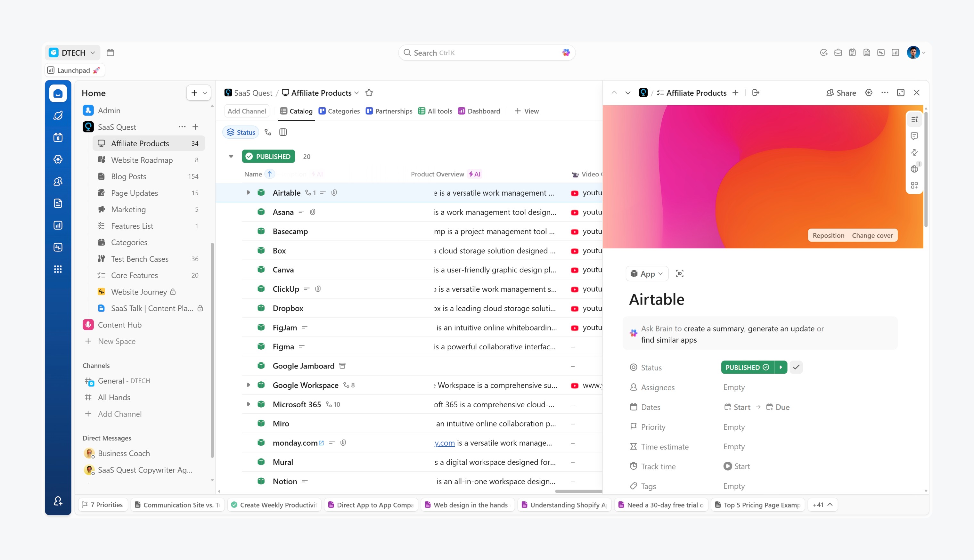The width and height of the screenshot is (974, 560).
Task: Open columns customize icon in the filter bar
Action: click(x=283, y=132)
